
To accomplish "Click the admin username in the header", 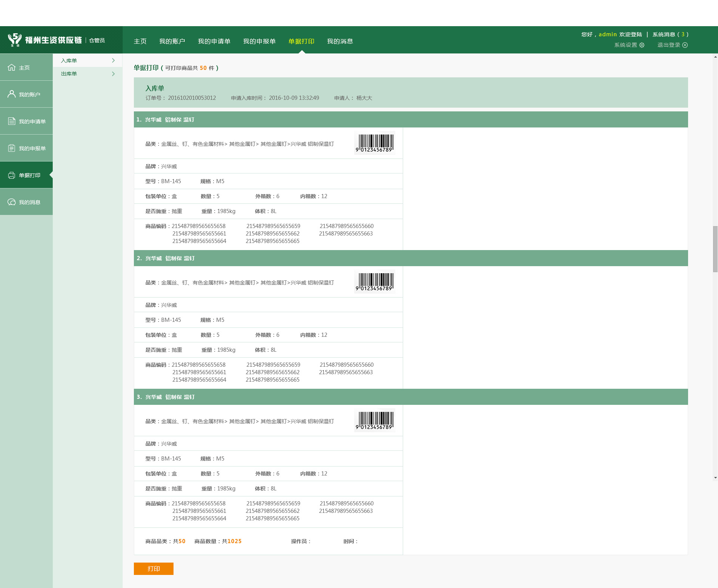I will (x=608, y=34).
